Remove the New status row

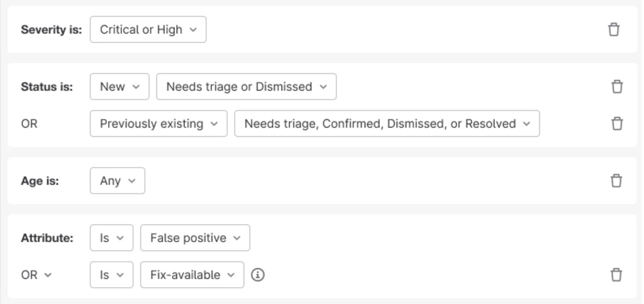pos(617,87)
